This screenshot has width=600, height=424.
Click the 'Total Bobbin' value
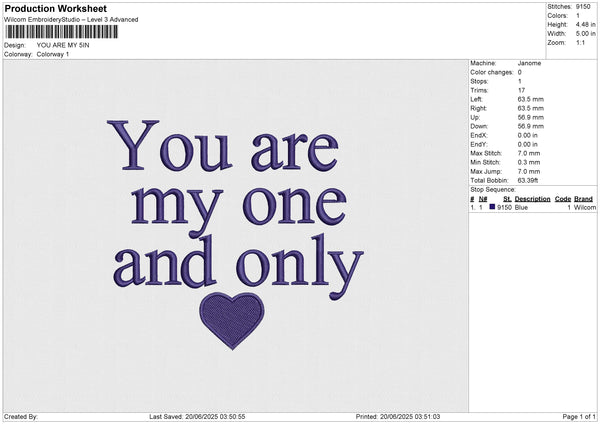pos(530,179)
